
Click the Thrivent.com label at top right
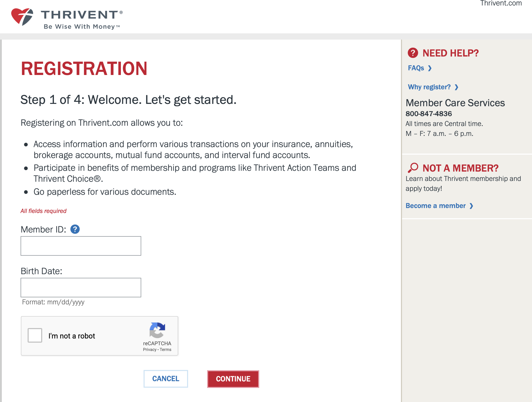pos(502,4)
